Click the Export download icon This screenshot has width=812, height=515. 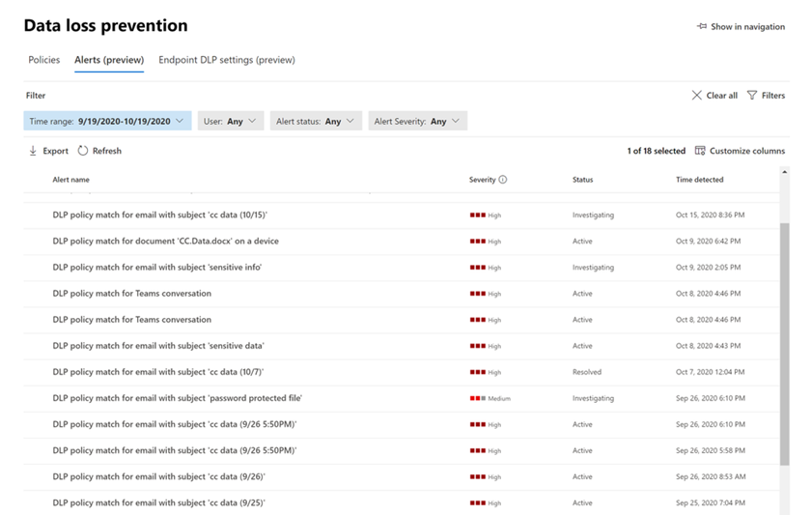click(33, 151)
